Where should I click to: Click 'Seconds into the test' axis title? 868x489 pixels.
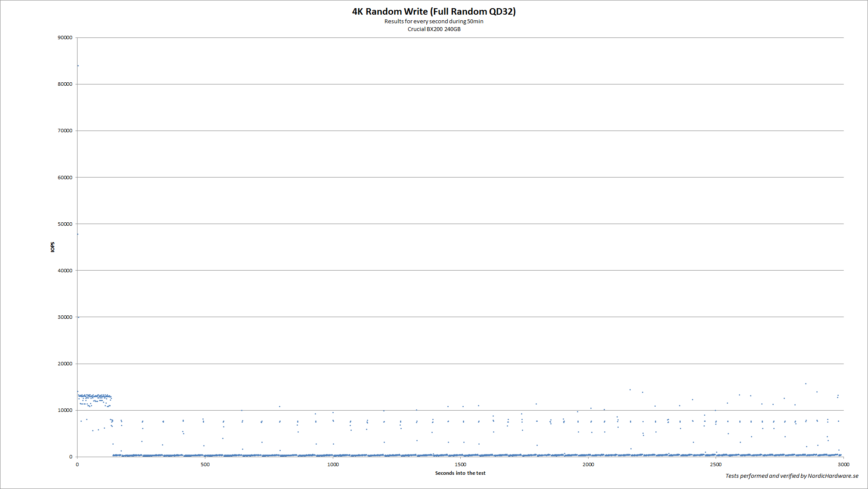[x=460, y=473]
